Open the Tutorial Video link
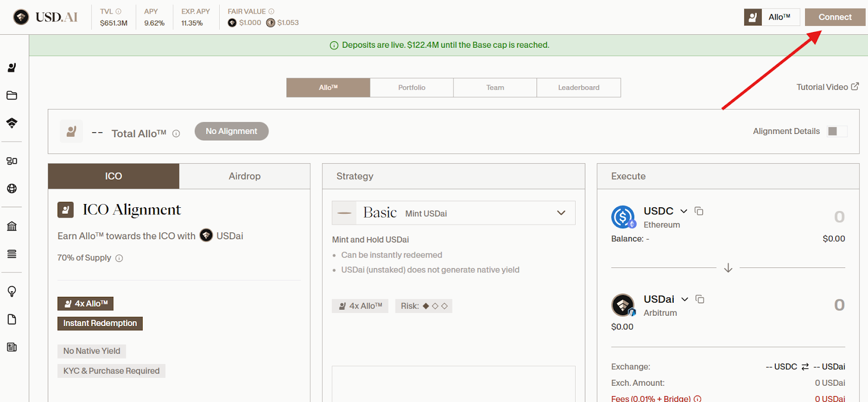The height and width of the screenshot is (402, 868). (828, 87)
